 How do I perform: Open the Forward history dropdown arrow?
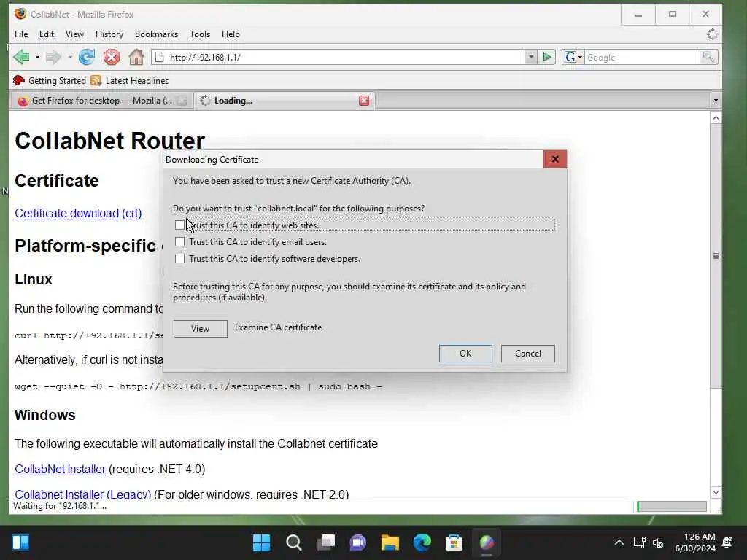70,57
